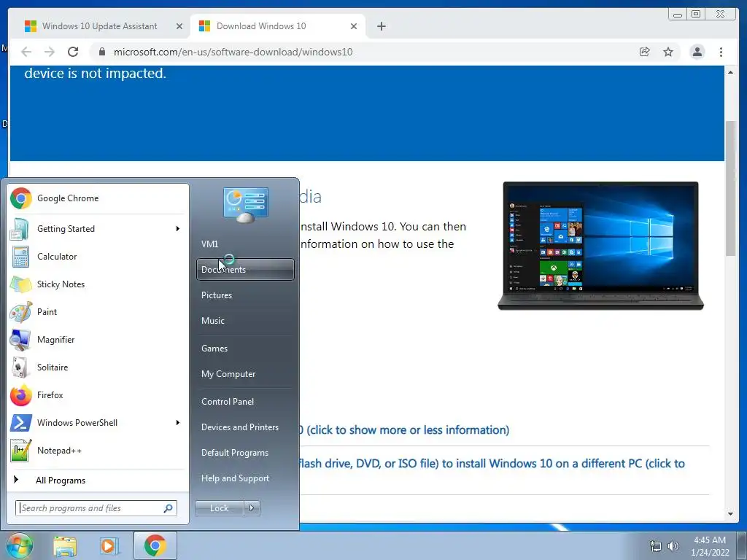
Task: Expand All Programs list
Action: (98, 481)
